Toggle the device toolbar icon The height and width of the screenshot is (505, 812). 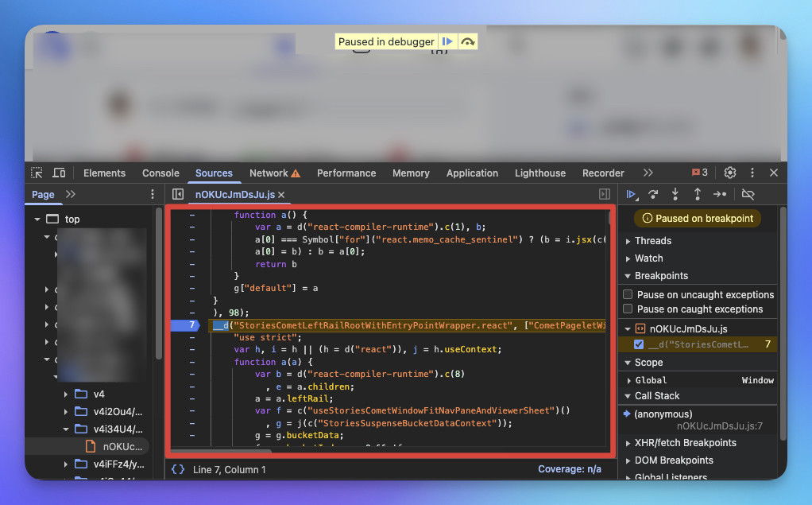59,173
